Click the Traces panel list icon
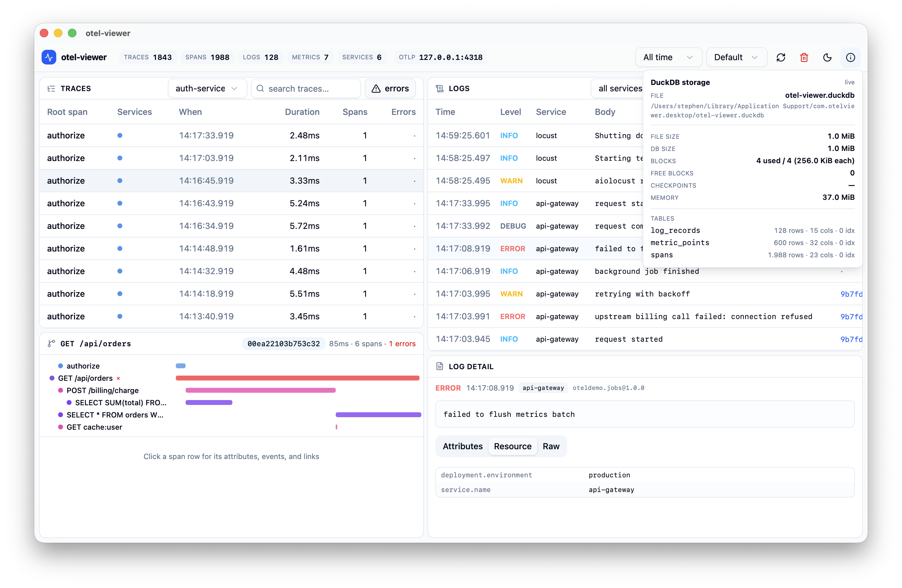Viewport: 902px width, 588px height. click(52, 89)
